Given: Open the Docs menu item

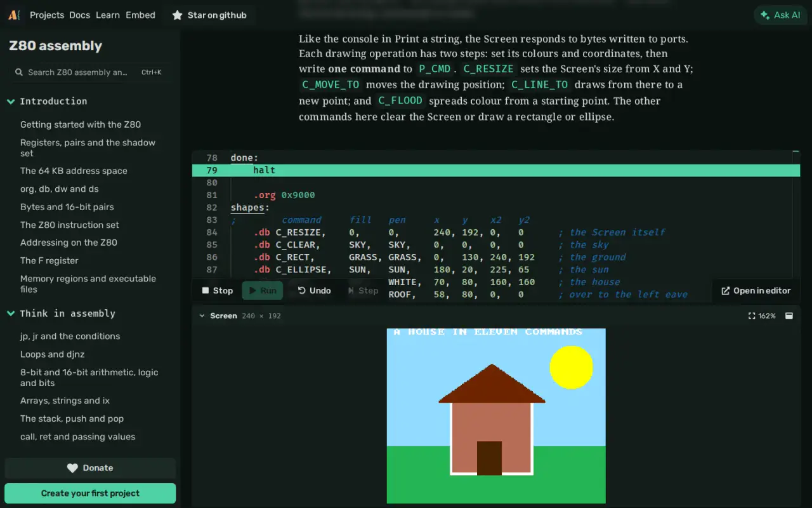Looking at the screenshot, I should point(80,15).
